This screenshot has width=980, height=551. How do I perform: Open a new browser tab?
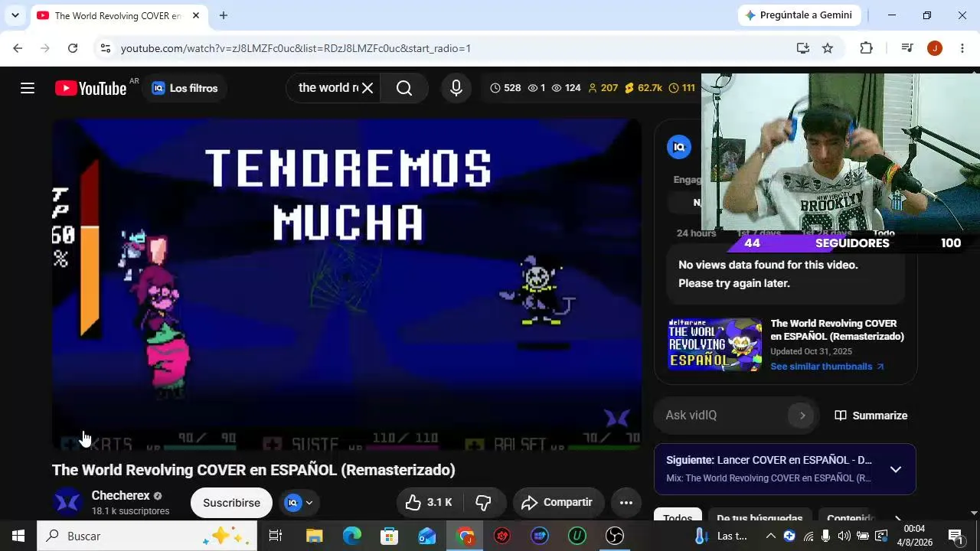(224, 15)
